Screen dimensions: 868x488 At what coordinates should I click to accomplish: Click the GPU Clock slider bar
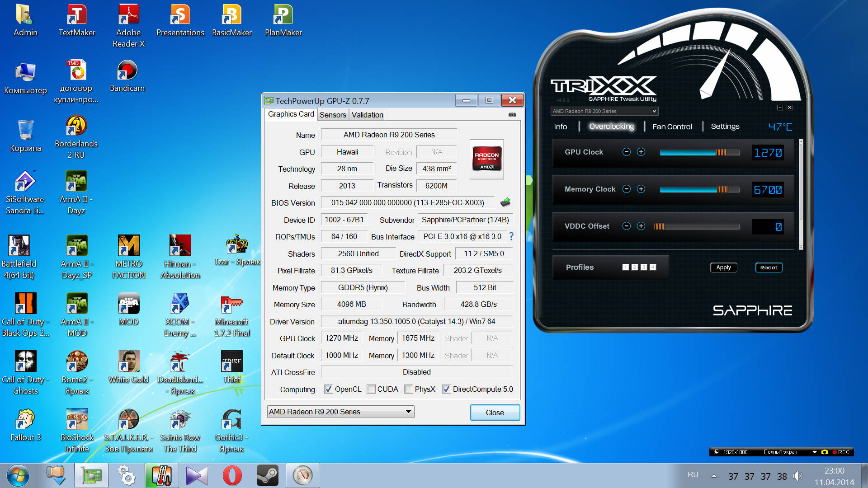(699, 153)
